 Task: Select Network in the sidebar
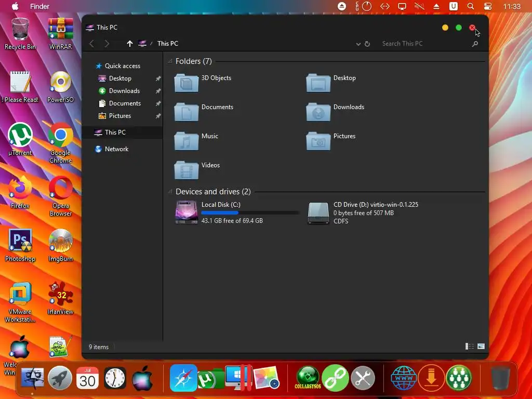pyautogui.click(x=116, y=149)
